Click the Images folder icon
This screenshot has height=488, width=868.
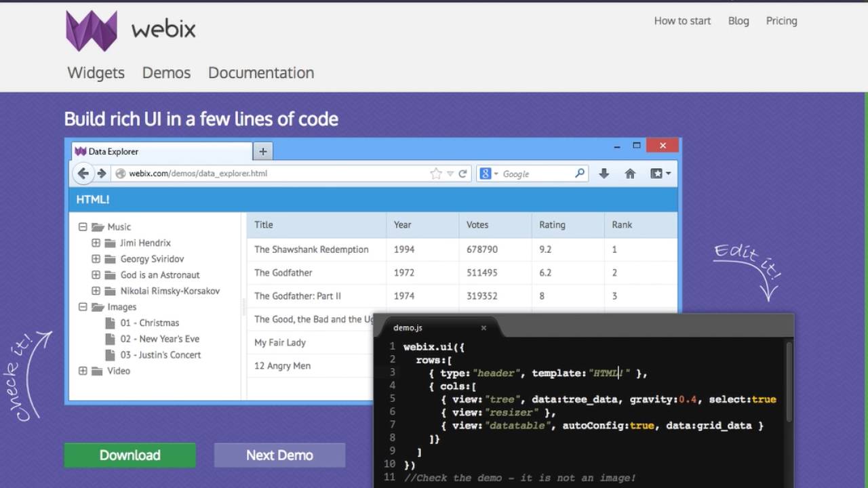tap(98, 307)
